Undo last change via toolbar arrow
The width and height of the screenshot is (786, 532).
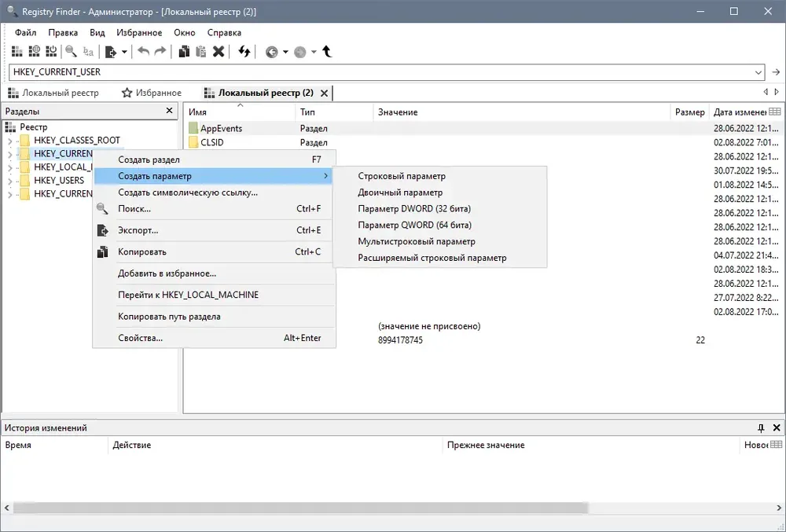[143, 52]
